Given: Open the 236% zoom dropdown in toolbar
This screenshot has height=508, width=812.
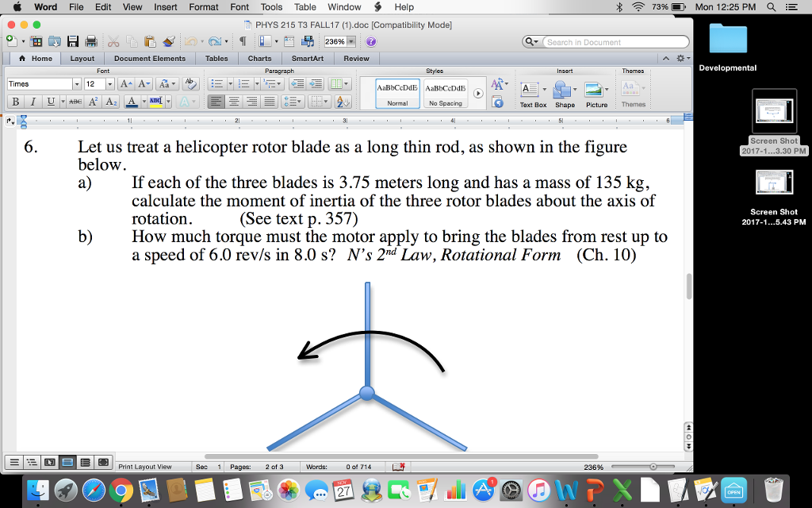Looking at the screenshot, I should pos(350,41).
